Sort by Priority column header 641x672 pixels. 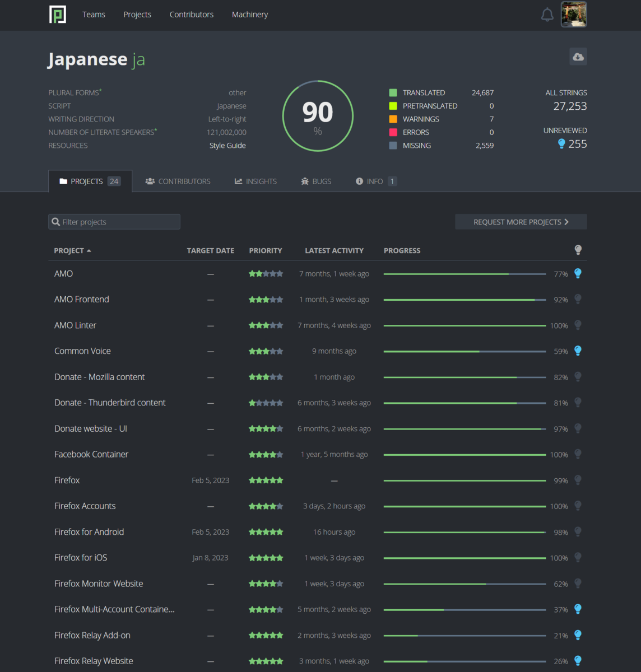pos(266,250)
